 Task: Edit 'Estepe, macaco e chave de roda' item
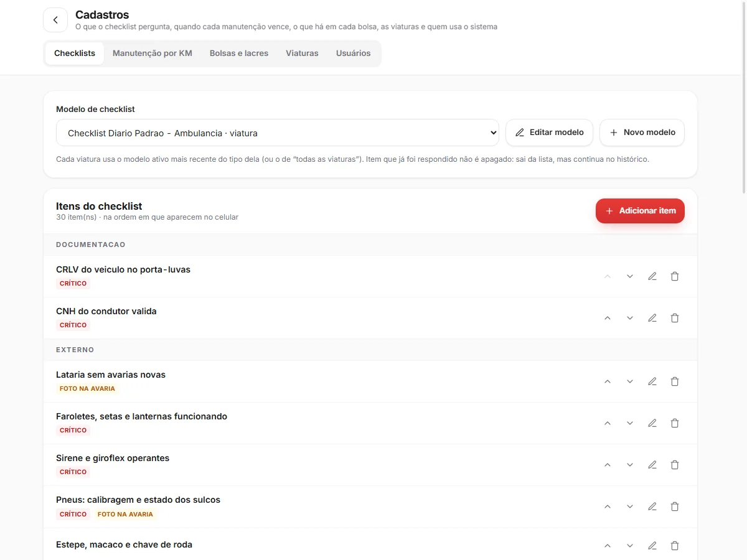tap(652, 546)
